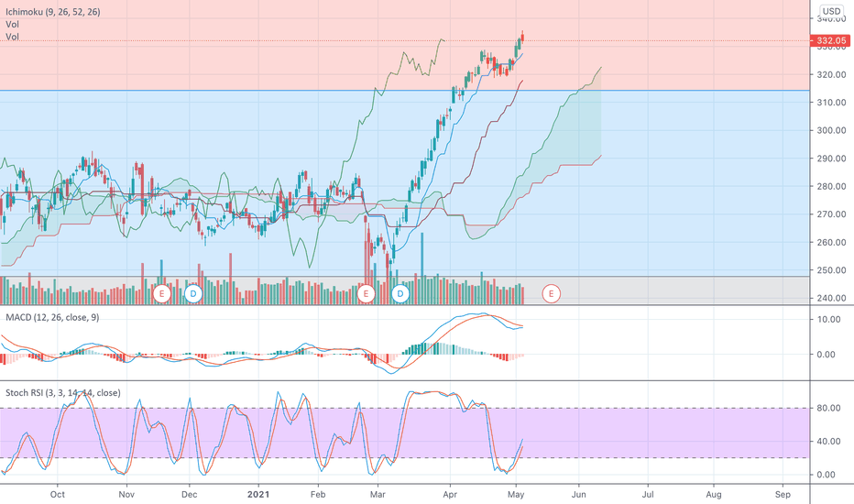Click the 10.00 MACD scale label
This screenshot has width=854, height=504.
[829, 319]
